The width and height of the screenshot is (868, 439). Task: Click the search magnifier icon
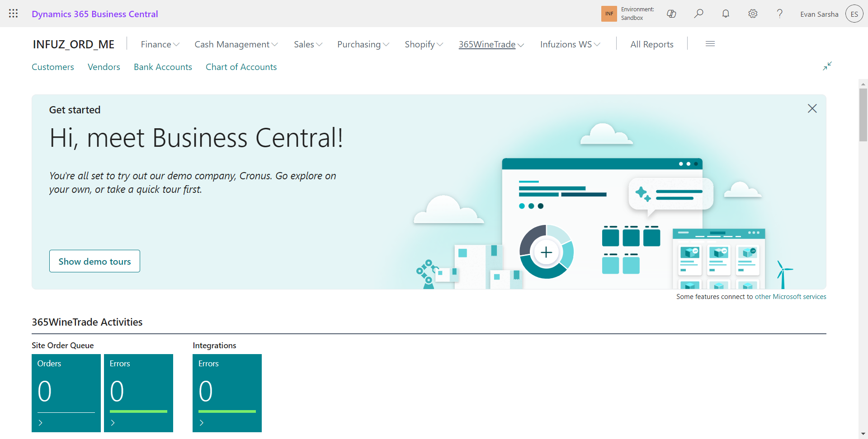(698, 14)
